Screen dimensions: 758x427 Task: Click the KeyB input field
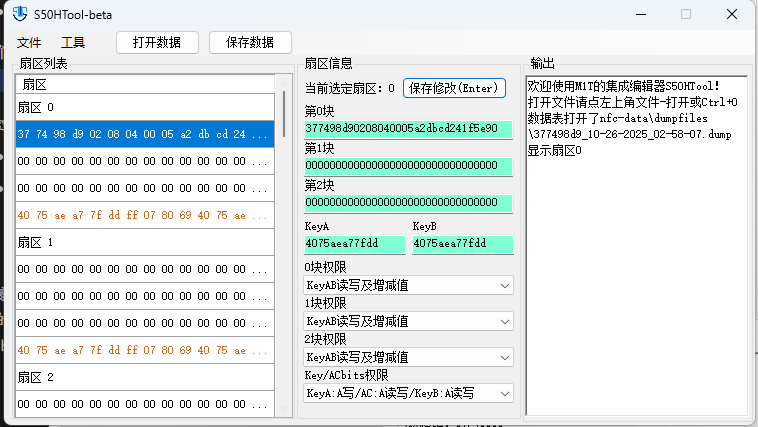pyautogui.click(x=462, y=244)
